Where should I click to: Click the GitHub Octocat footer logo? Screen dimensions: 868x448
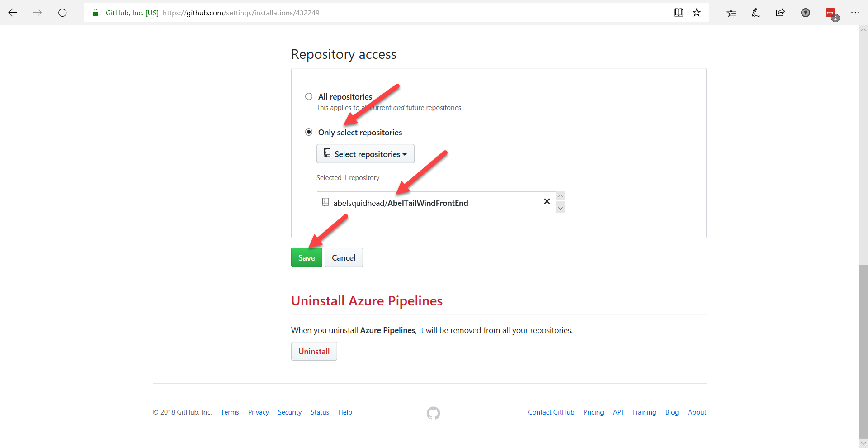(433, 413)
